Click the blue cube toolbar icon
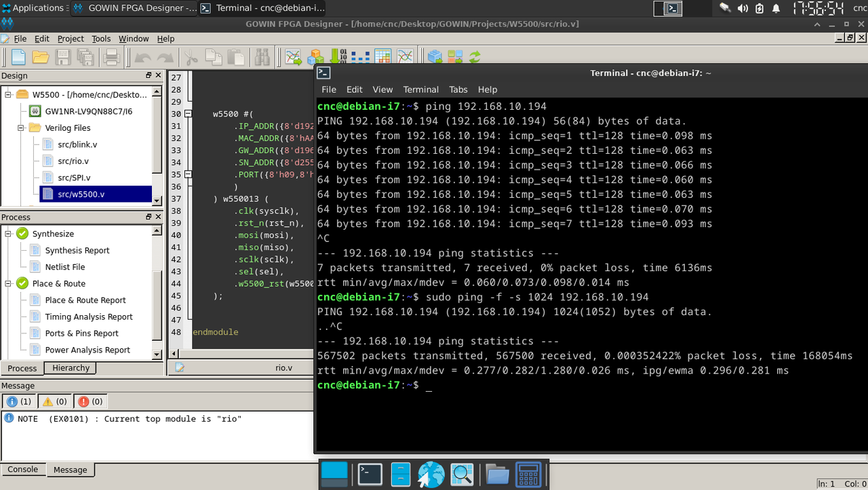Screen dimensions: 868x490 [x=435, y=57]
